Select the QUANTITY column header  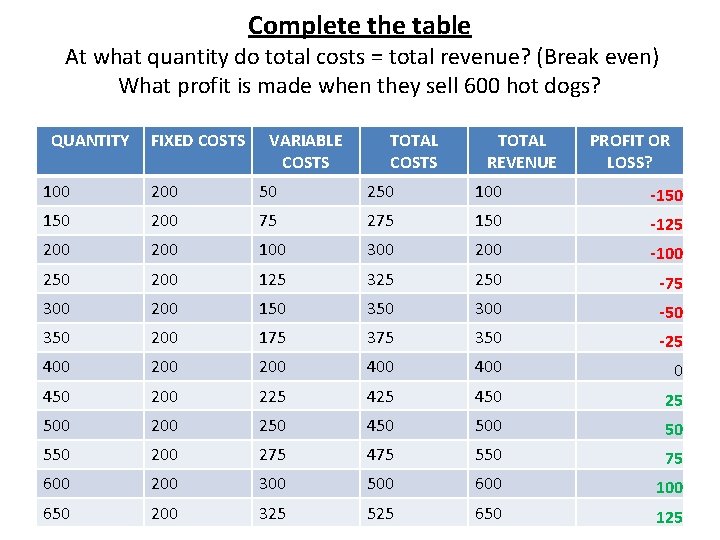coord(90,141)
